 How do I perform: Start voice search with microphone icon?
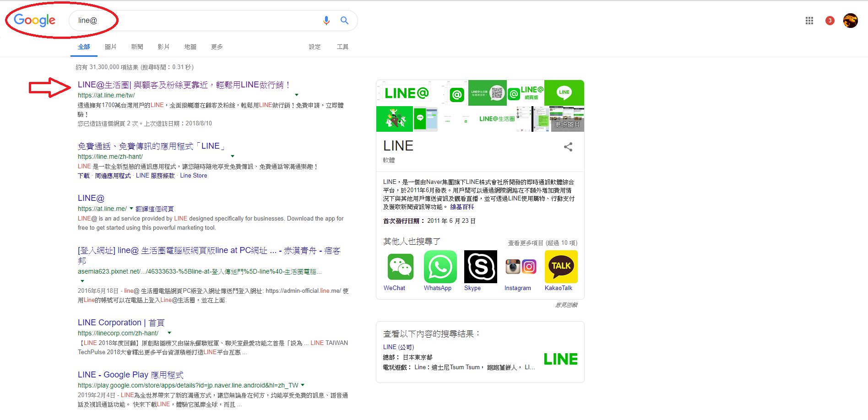pos(326,21)
